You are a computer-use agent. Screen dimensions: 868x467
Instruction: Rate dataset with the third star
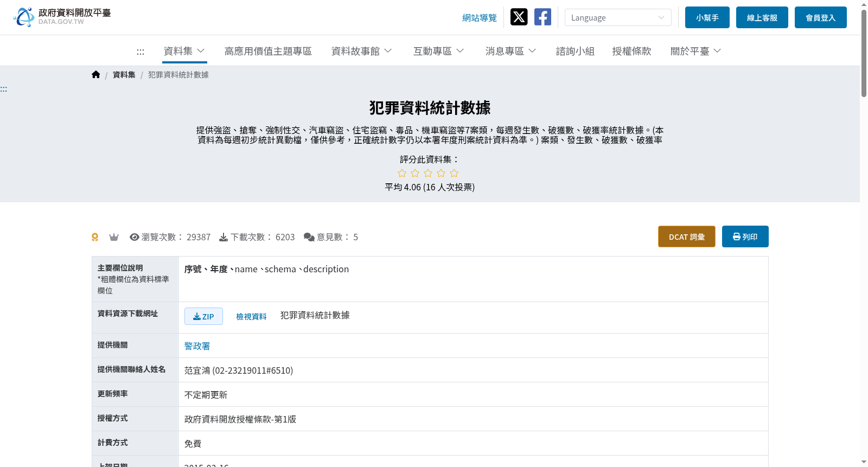pos(428,173)
